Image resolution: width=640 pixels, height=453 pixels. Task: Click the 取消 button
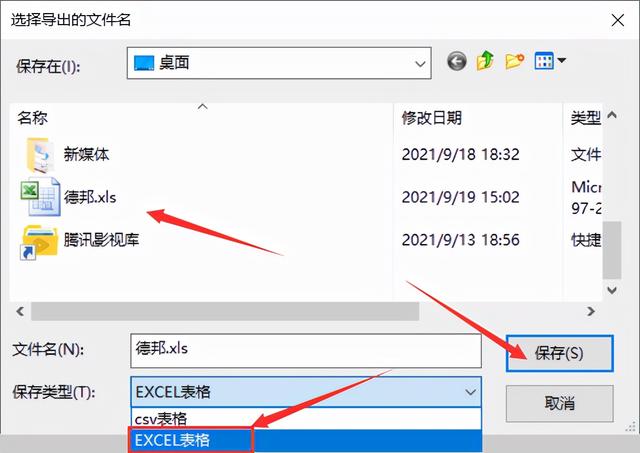[x=560, y=404]
